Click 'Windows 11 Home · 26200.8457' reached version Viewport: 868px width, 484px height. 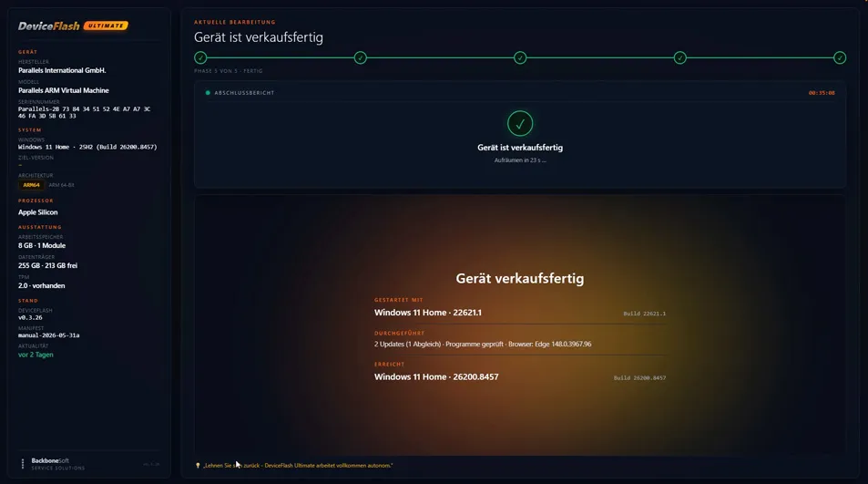(x=436, y=376)
